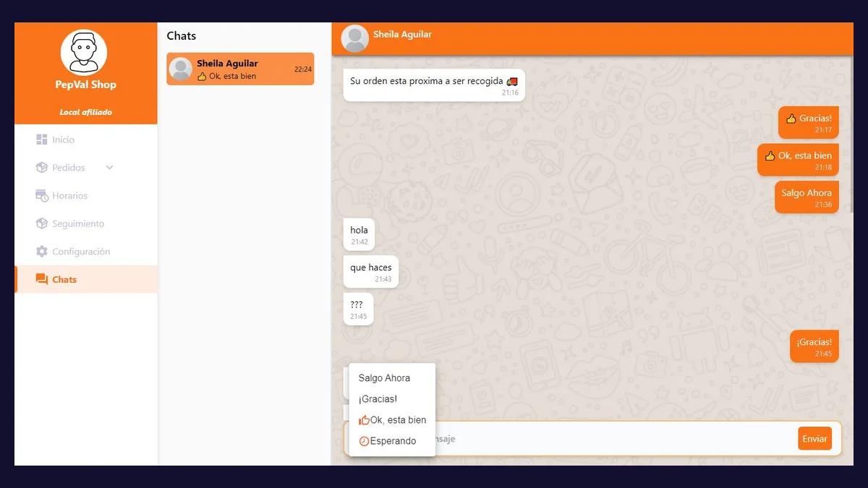
Task: Select the Chats menu item
Action: [x=85, y=279]
